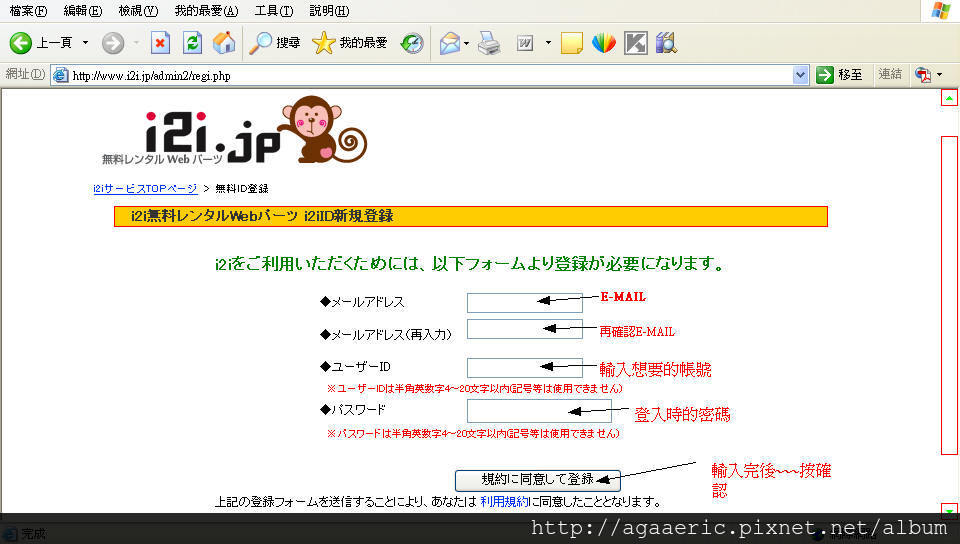Open the 我的最愛(A) menu
The image size is (960, 544).
coord(206,10)
